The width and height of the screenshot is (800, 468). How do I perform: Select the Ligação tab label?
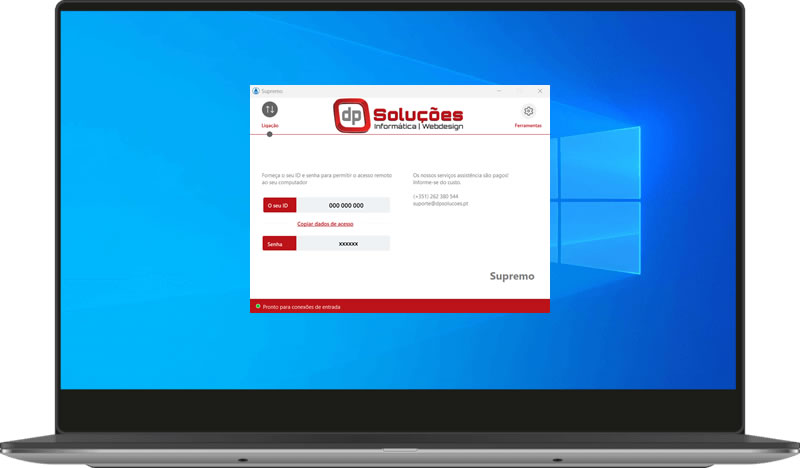(x=270, y=126)
